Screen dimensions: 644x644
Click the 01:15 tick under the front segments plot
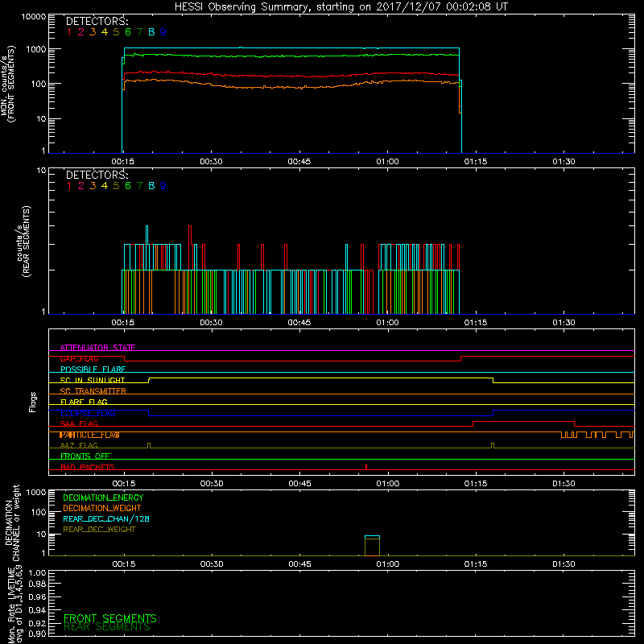click(x=476, y=162)
